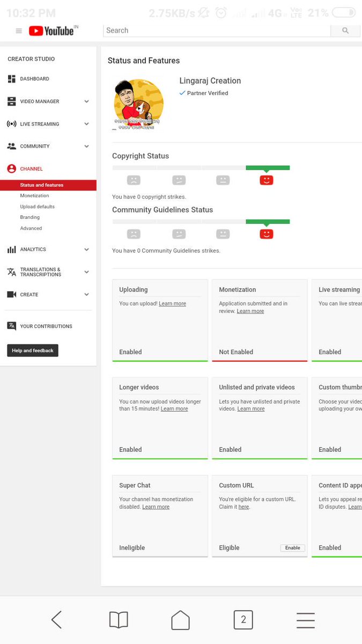Focus the YouTube Search field

[x=217, y=31]
